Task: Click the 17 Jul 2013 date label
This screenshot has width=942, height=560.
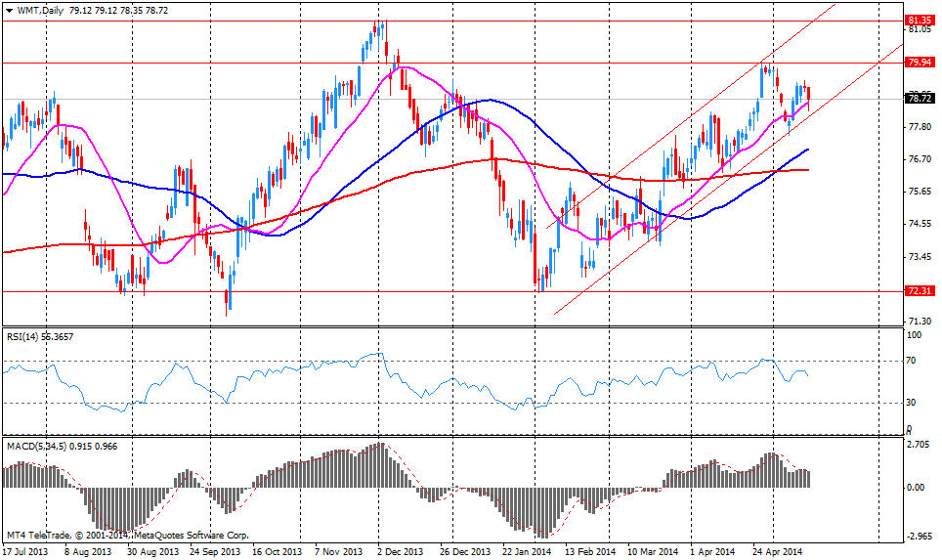Action: tap(27, 551)
